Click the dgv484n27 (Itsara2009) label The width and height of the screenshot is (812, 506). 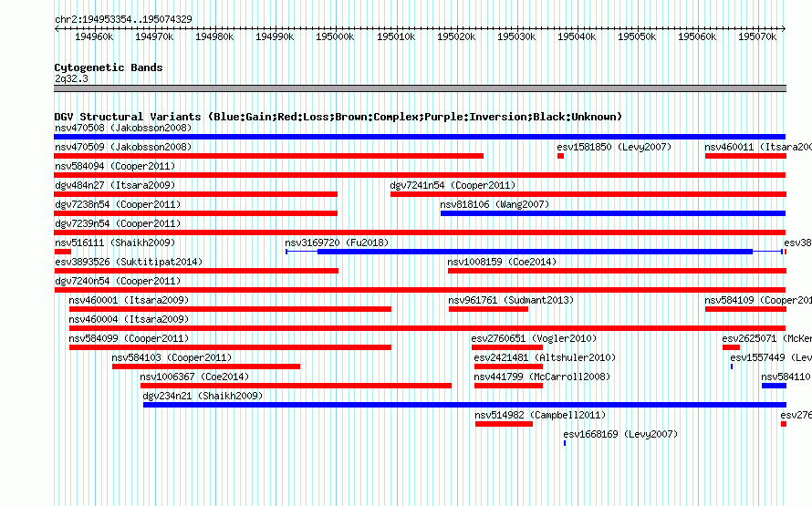(115, 185)
